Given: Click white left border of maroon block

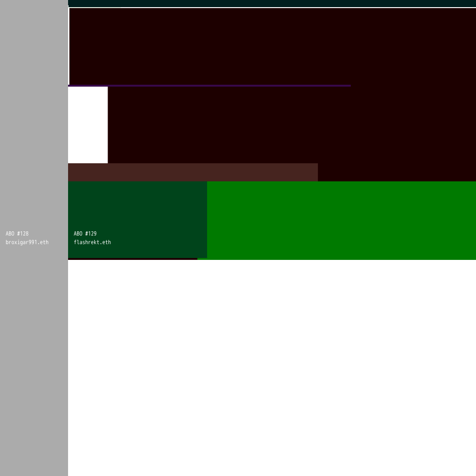Looking at the screenshot, I should pos(69,46).
